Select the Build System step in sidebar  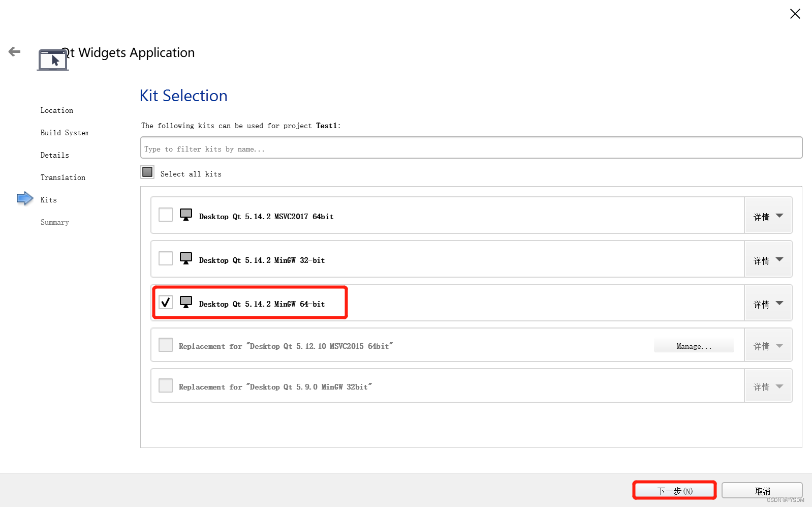65,133
